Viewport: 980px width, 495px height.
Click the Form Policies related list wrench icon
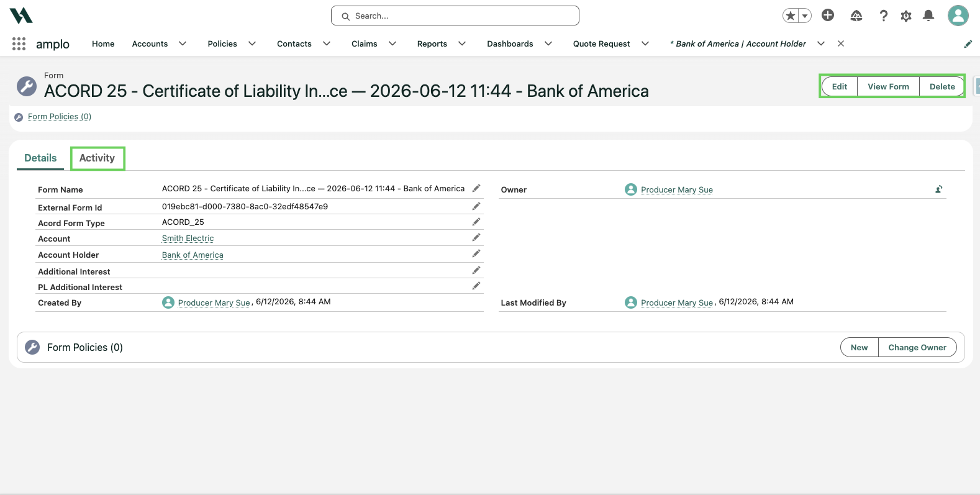point(32,347)
